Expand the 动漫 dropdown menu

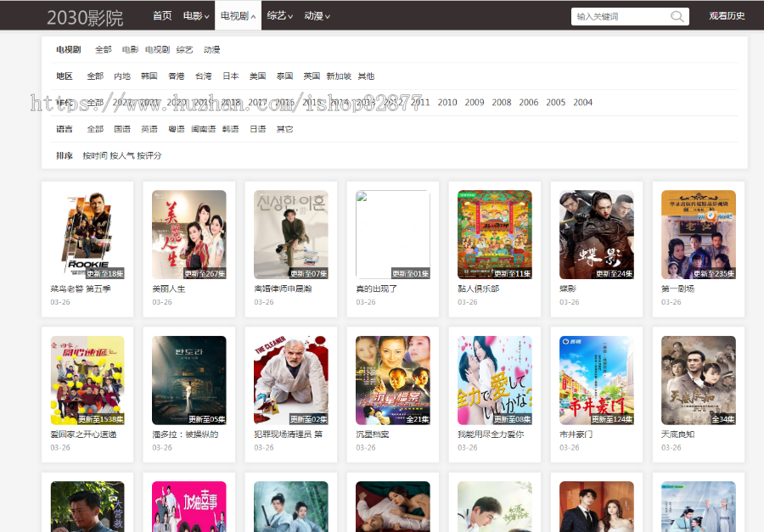pos(317,15)
